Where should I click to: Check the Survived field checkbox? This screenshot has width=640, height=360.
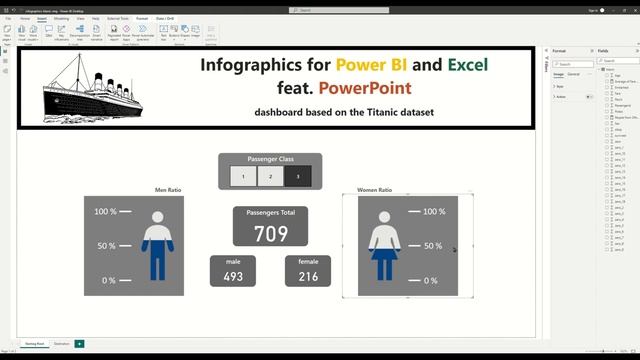click(x=607, y=135)
